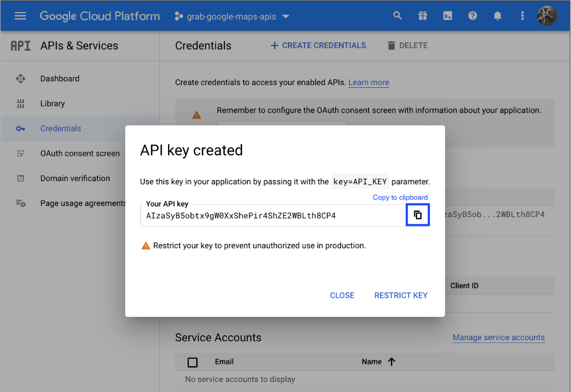Click the DELETE button with trash icon
571x392 pixels.
click(x=408, y=45)
